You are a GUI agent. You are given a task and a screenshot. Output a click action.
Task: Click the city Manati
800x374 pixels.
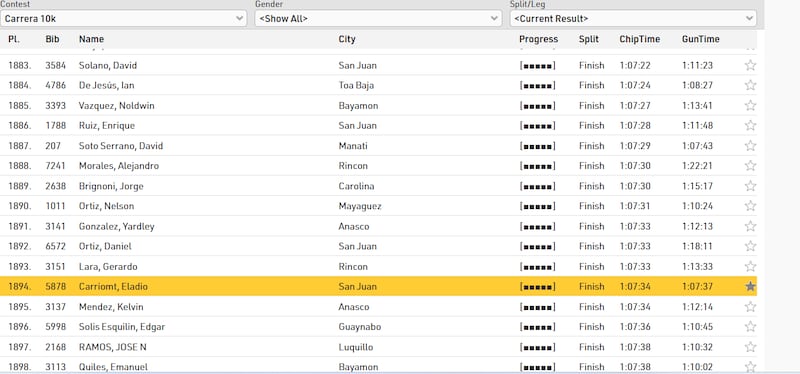coord(353,146)
